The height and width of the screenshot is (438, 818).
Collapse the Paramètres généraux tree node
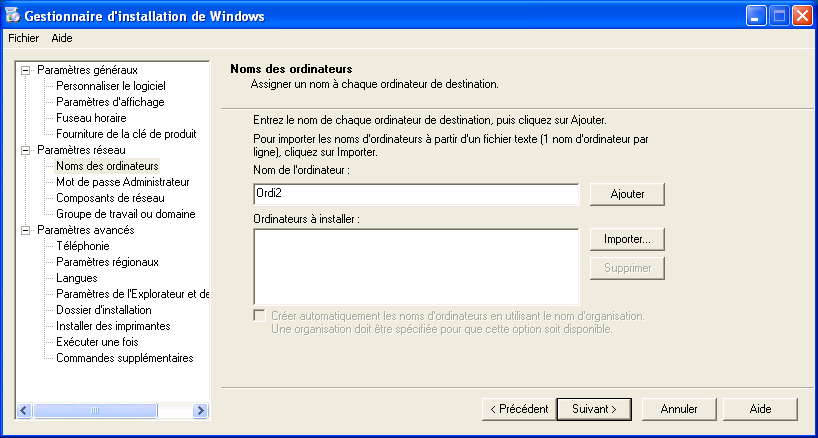(25, 70)
